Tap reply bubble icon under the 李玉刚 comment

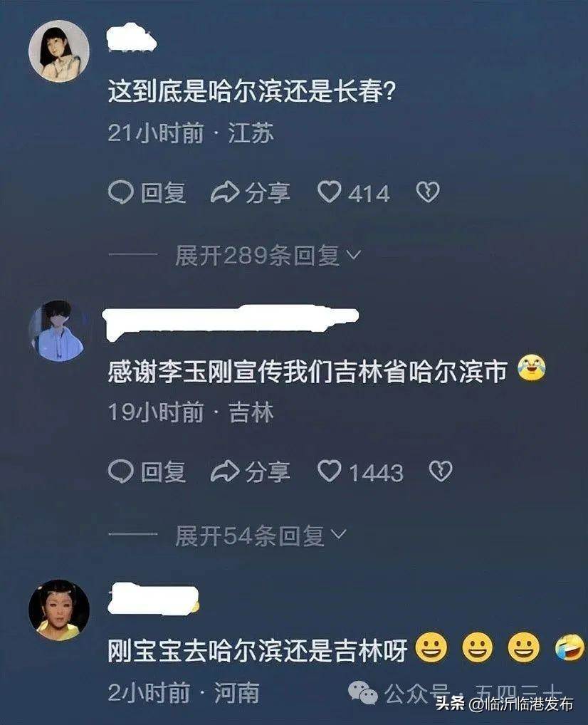coord(121,471)
